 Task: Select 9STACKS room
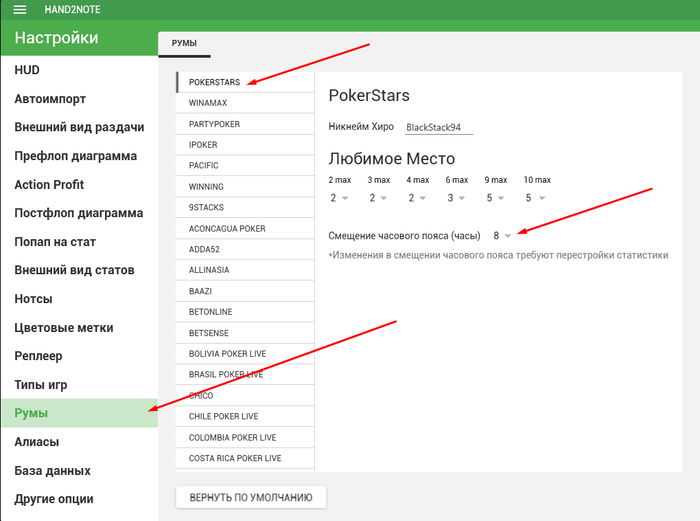(x=245, y=207)
